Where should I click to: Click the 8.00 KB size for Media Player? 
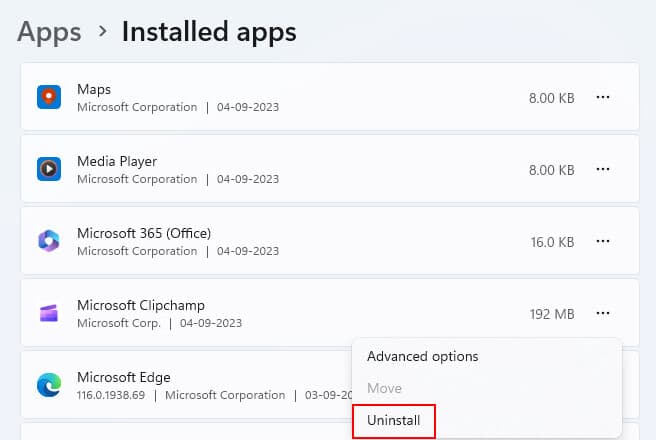click(551, 170)
